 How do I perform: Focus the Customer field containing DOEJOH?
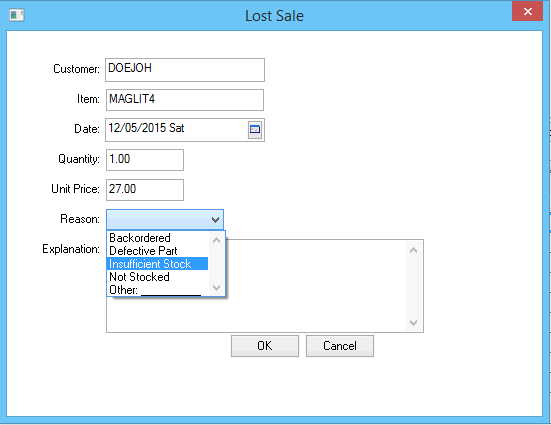[x=185, y=70]
